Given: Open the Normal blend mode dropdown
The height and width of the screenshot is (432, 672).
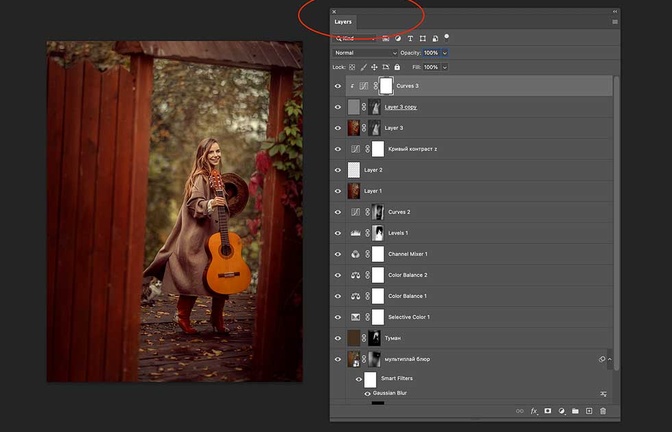Looking at the screenshot, I should click(x=366, y=53).
